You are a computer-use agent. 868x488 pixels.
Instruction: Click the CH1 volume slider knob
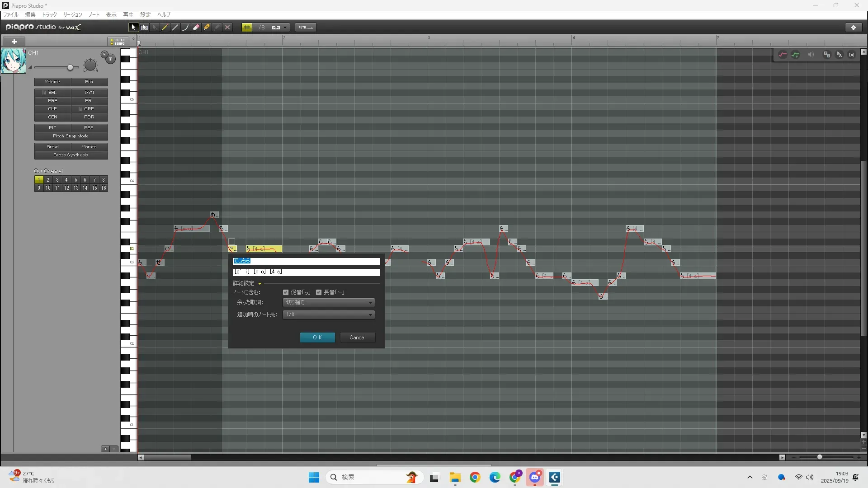point(70,67)
